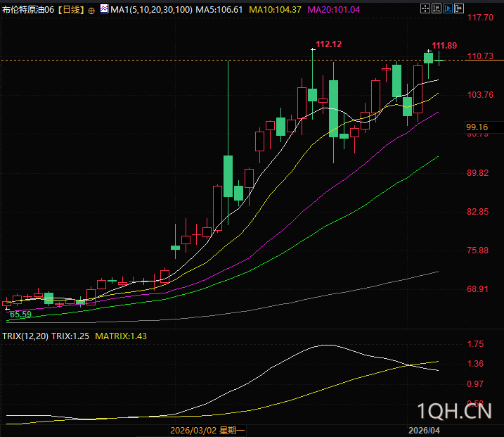The image size is (504, 437).
Task: Click the 1.36 TRIX axis value
Action: (x=475, y=364)
